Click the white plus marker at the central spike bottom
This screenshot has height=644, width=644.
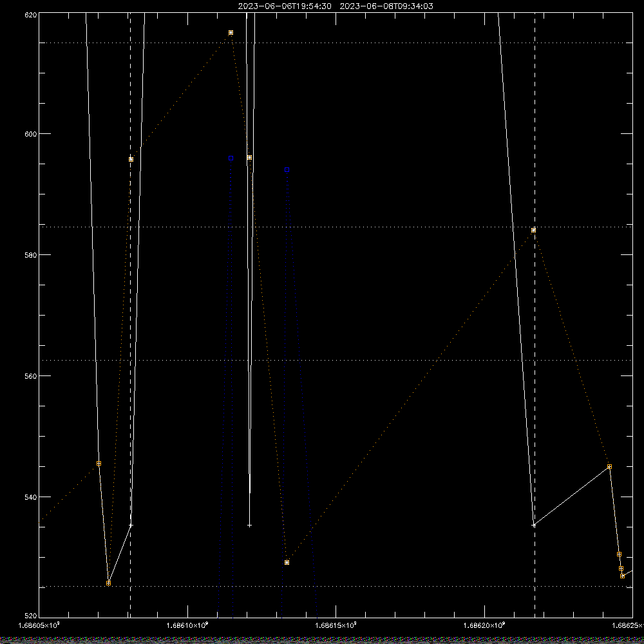point(249,526)
